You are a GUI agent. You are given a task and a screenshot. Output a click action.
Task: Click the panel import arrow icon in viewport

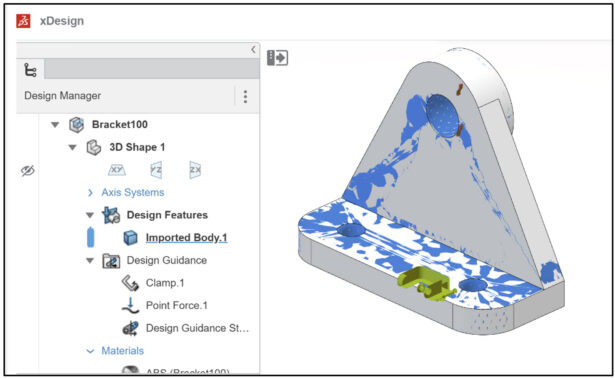[x=277, y=58]
